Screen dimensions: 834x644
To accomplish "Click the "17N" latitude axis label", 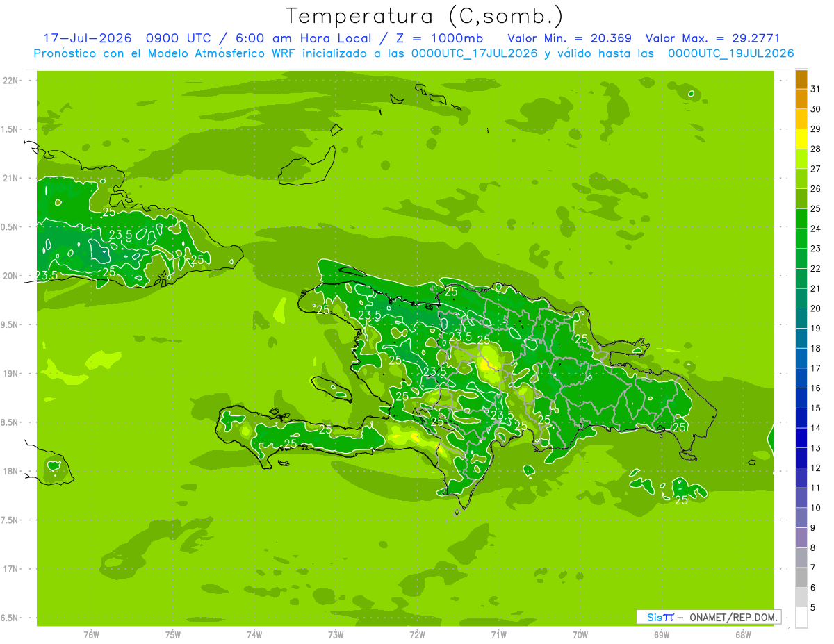I will (x=10, y=569).
